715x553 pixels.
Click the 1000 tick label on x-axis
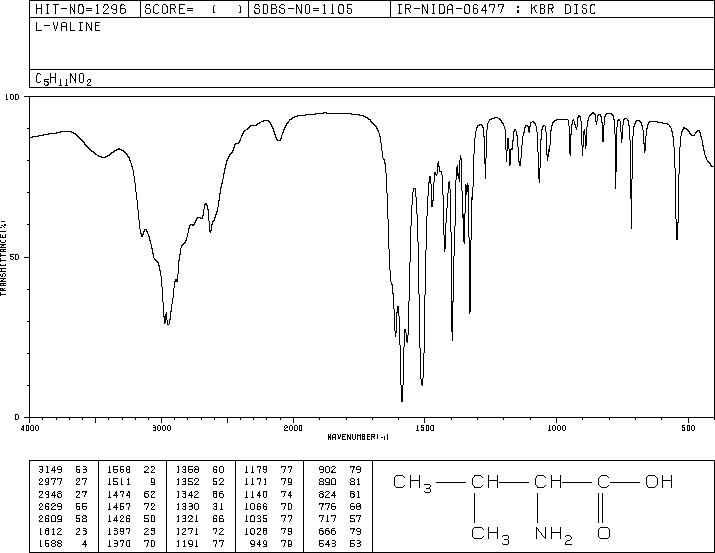point(556,428)
